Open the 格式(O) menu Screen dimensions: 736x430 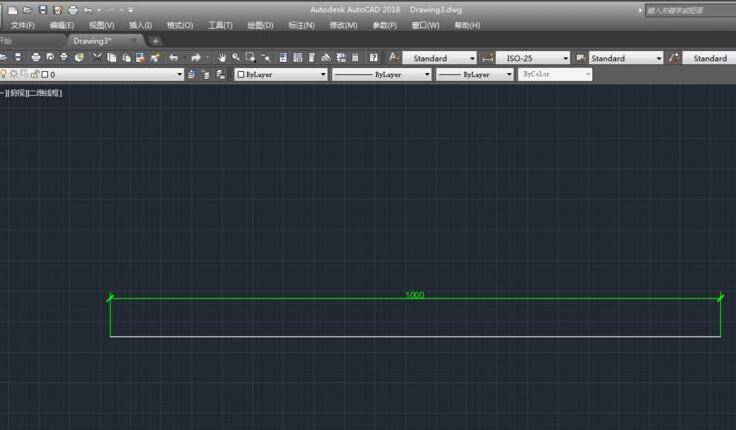pyautogui.click(x=181, y=25)
